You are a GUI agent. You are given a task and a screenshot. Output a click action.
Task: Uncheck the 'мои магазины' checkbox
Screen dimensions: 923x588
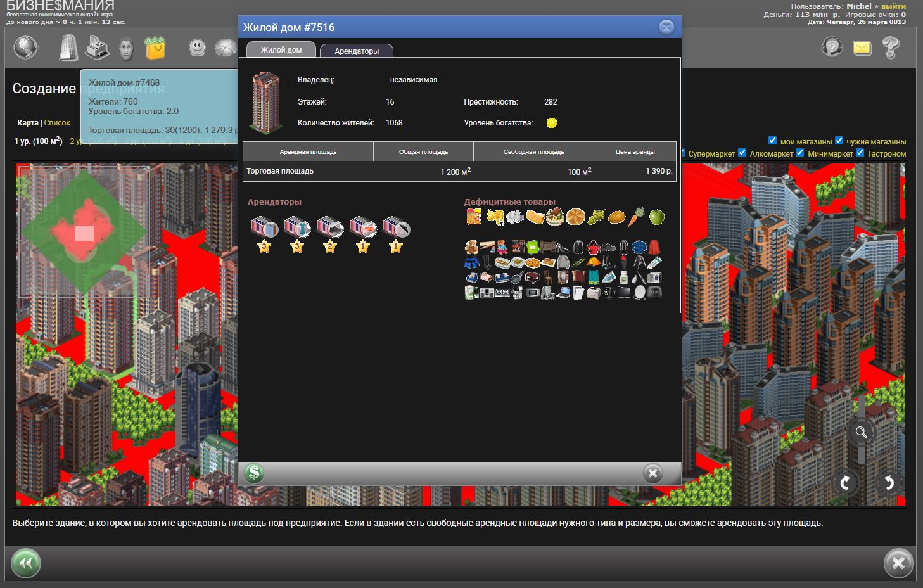coord(772,141)
